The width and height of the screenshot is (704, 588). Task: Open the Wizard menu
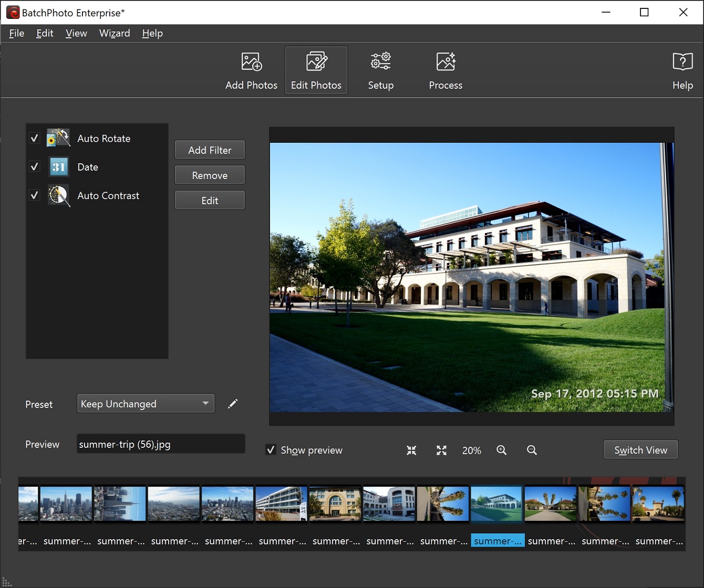[x=115, y=33]
